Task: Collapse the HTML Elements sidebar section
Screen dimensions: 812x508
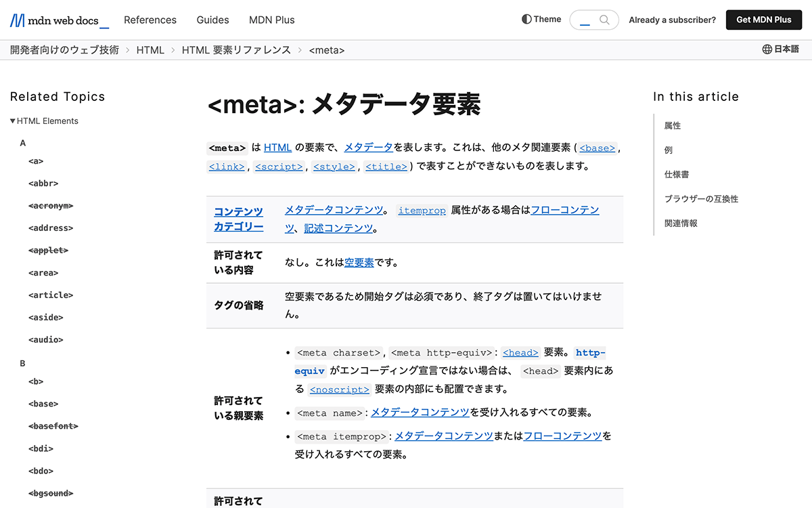Action: (12, 121)
